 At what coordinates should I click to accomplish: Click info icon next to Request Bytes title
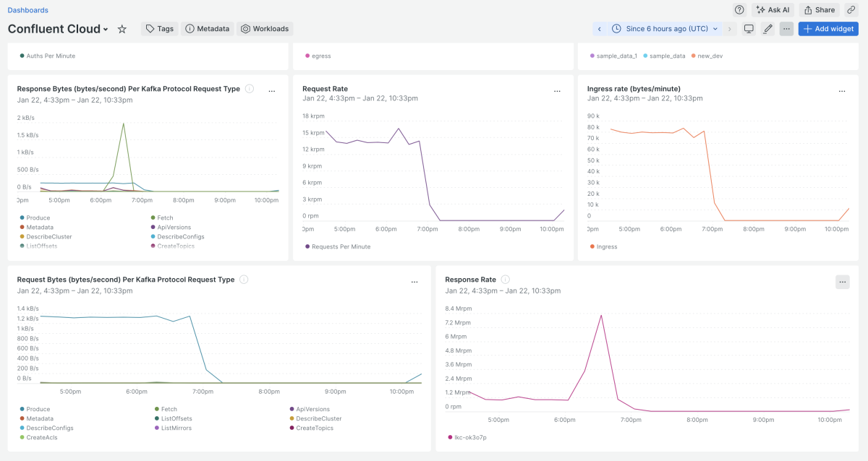point(244,280)
